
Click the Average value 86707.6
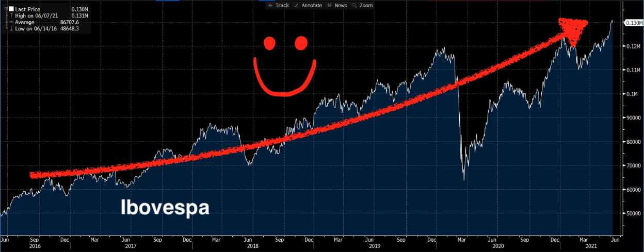click(x=69, y=22)
